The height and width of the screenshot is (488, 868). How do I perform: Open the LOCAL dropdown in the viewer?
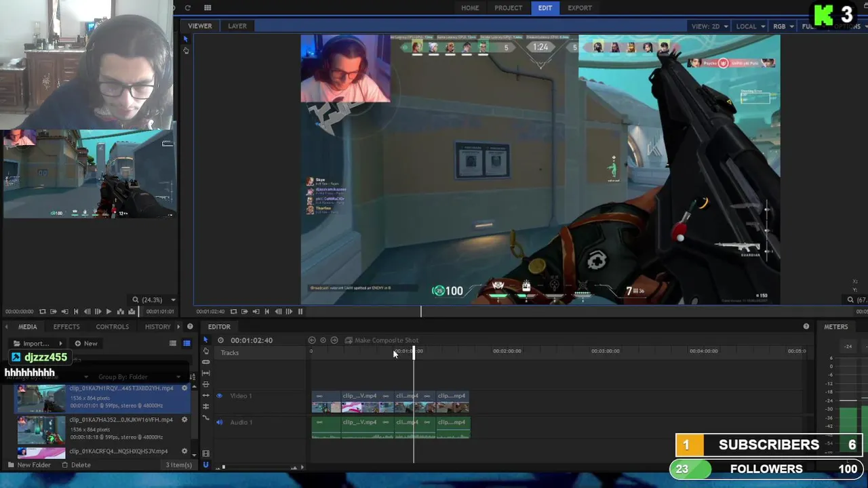coord(751,26)
